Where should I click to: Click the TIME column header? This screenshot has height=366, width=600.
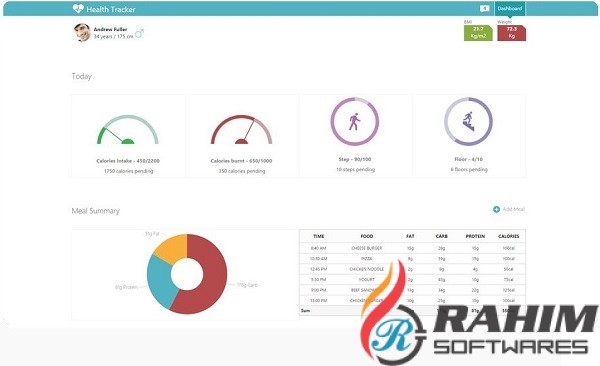(318, 236)
